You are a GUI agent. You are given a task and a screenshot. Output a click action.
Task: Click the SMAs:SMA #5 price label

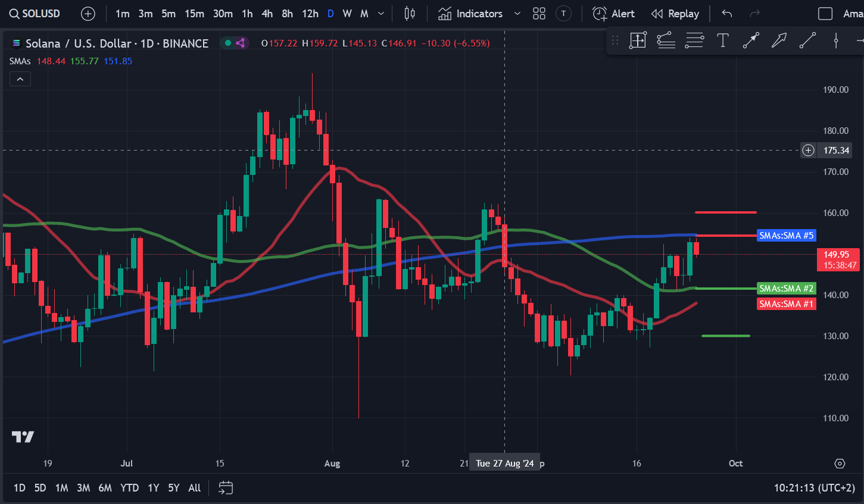(786, 236)
